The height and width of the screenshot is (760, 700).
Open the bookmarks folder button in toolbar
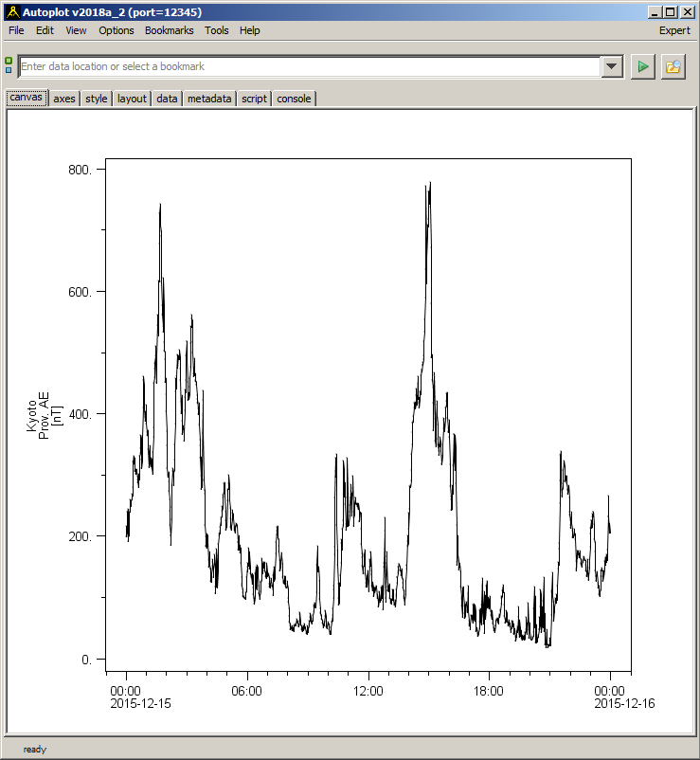(x=673, y=66)
